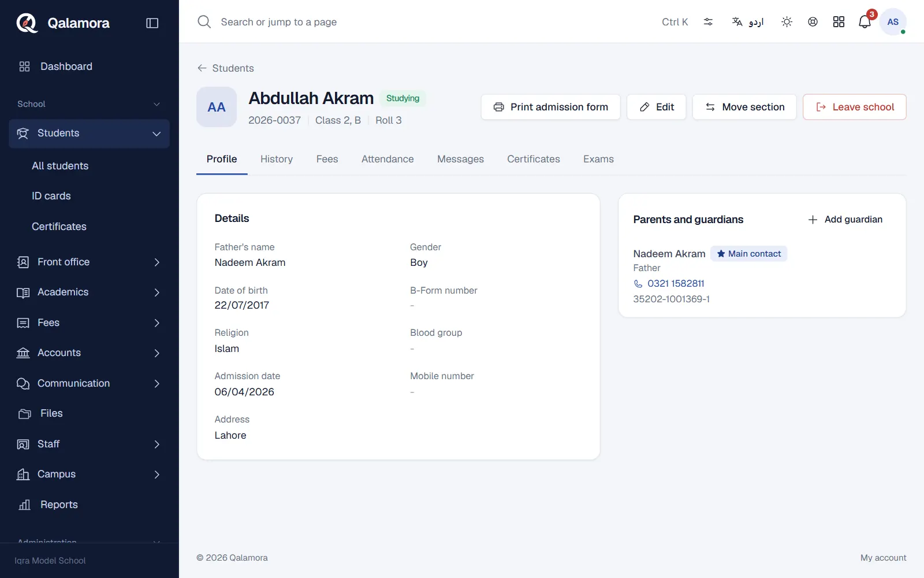
Task: Open the student Certificates tab
Action: click(x=534, y=159)
